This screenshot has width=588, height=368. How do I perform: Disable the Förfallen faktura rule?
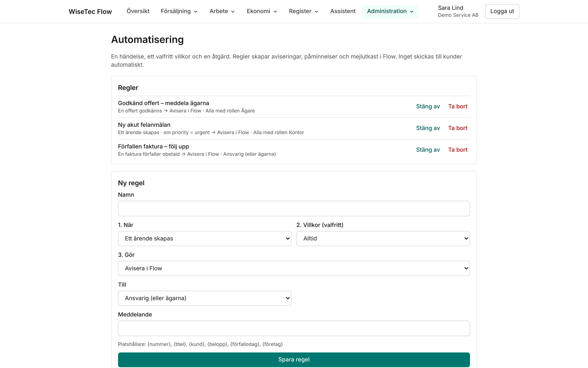pos(428,150)
